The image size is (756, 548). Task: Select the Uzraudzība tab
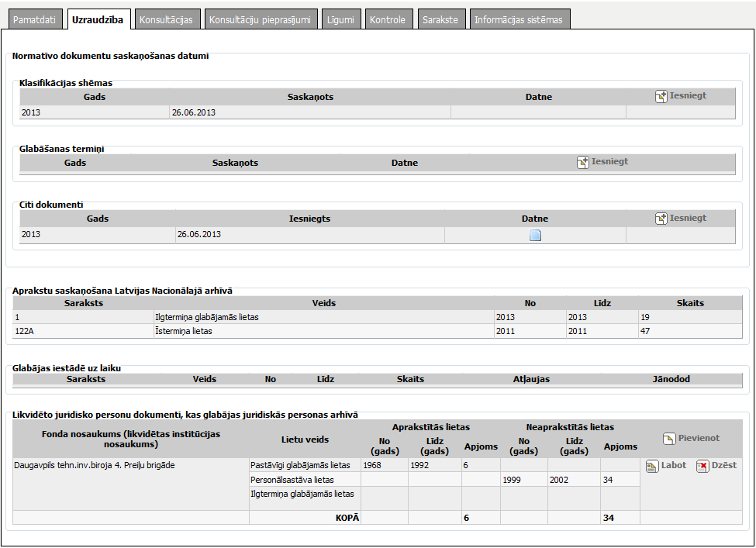click(x=98, y=20)
